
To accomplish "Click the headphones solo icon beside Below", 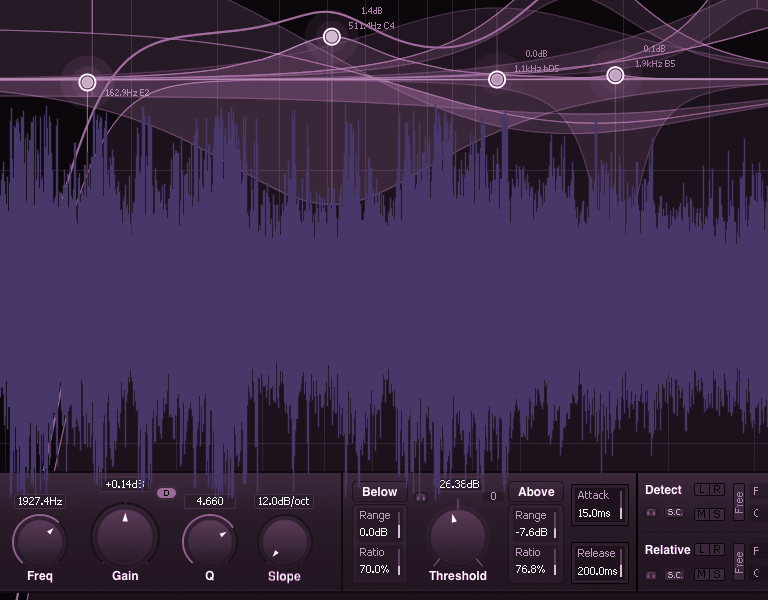I will [421, 498].
